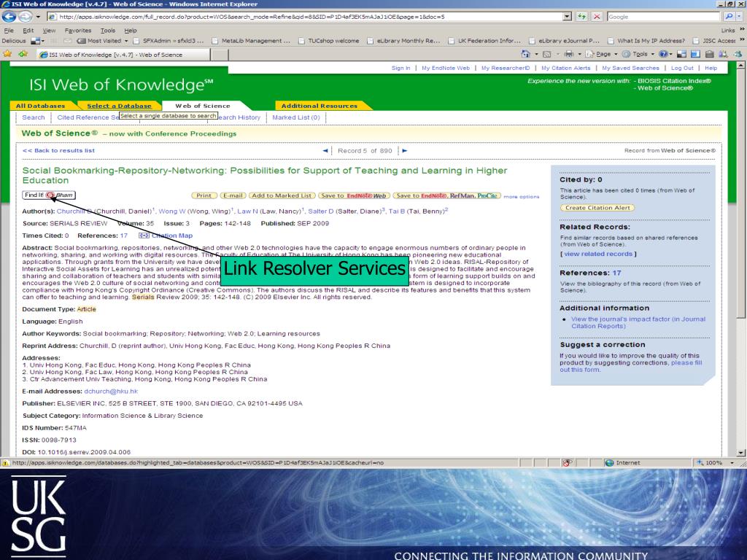The height and width of the screenshot is (560, 747).
Task: Open the TUCshop welcome bookmark
Action: (329, 41)
